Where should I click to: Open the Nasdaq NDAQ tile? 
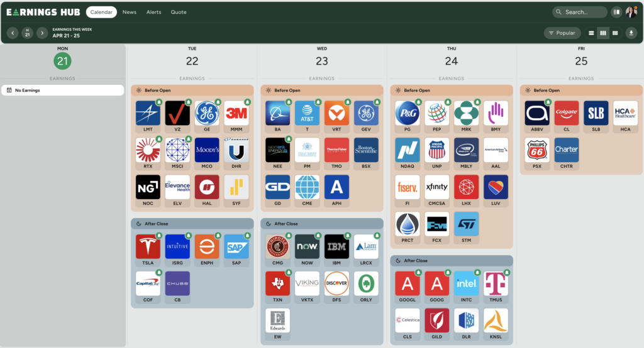point(408,154)
